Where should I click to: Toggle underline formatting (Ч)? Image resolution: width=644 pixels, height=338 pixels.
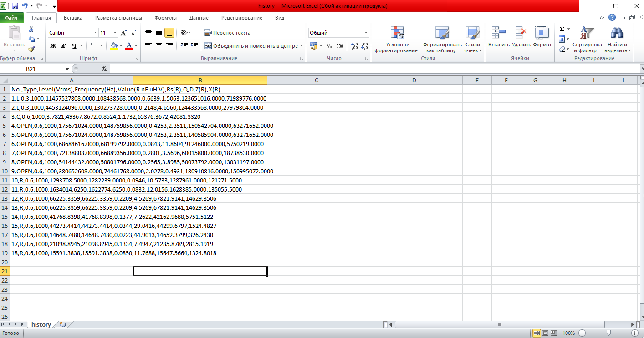[x=74, y=46]
